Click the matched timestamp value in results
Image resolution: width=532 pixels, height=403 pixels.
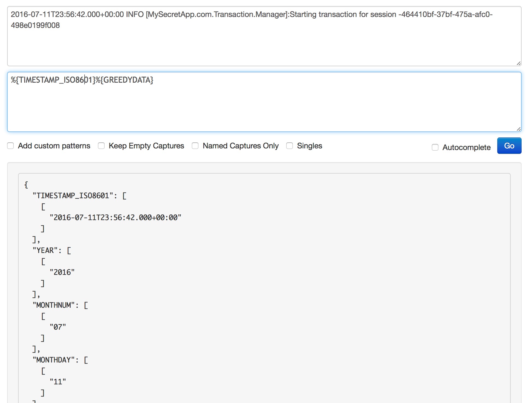pos(115,218)
